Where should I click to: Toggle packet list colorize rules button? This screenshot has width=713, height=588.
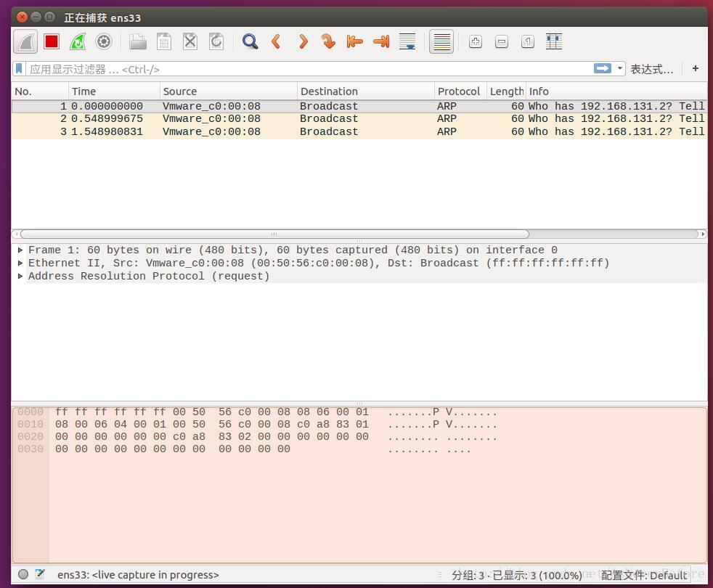point(441,42)
